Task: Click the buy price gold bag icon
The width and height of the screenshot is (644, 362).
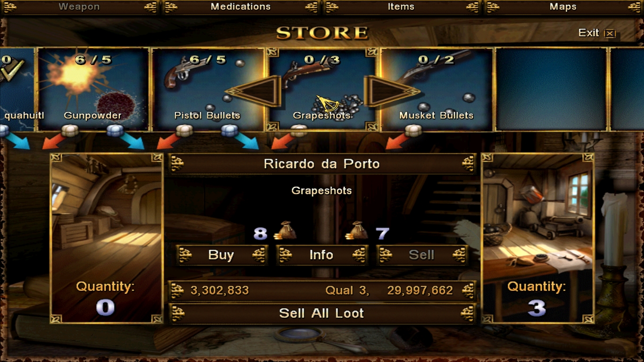Action: click(285, 231)
